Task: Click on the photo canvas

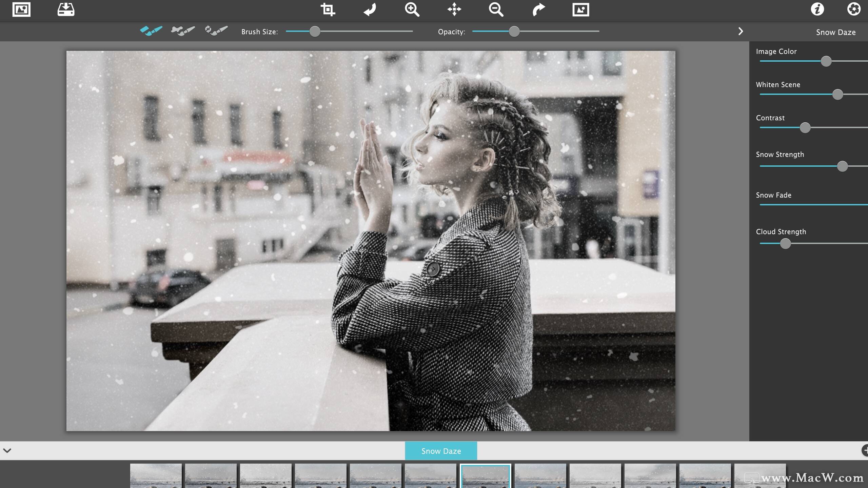Action: (x=371, y=241)
